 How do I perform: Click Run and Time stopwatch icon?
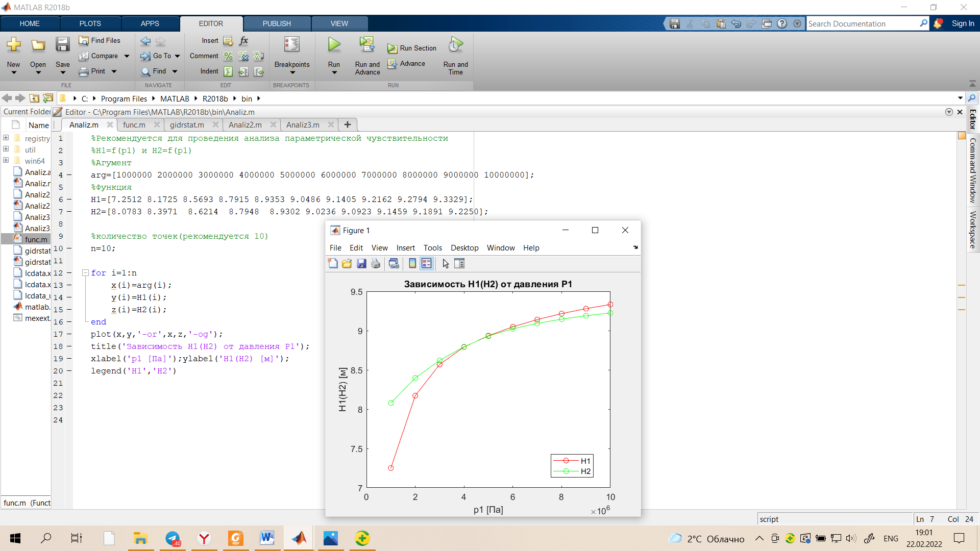pyautogui.click(x=455, y=45)
